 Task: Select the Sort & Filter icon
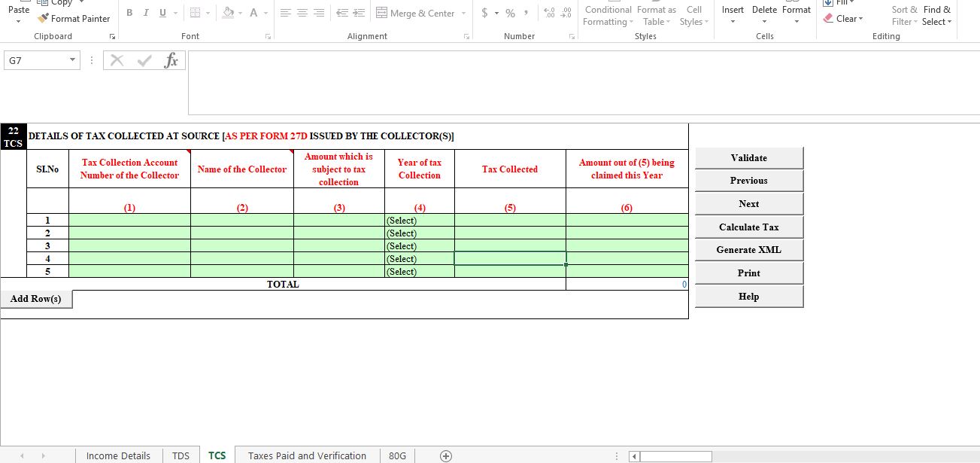(903, 14)
